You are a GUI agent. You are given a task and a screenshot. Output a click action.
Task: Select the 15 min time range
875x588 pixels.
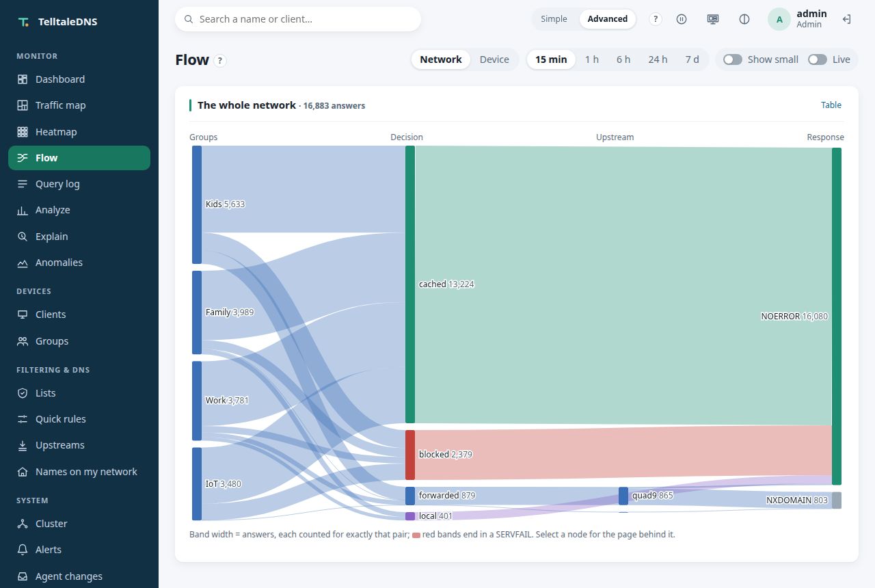pyautogui.click(x=551, y=59)
